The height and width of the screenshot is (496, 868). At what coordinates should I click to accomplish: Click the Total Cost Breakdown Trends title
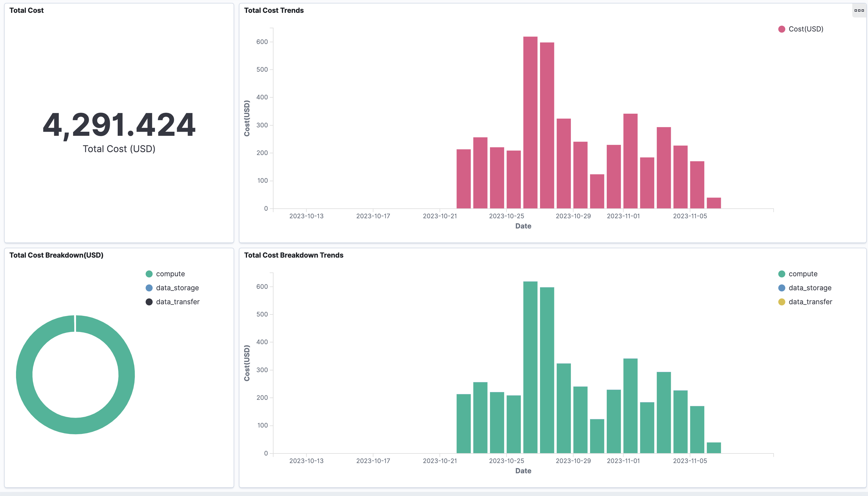293,255
